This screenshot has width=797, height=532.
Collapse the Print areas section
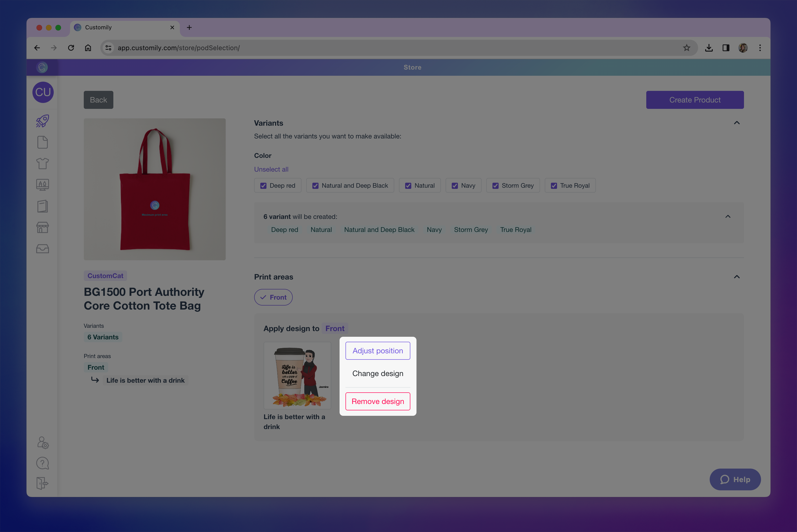[x=737, y=277]
